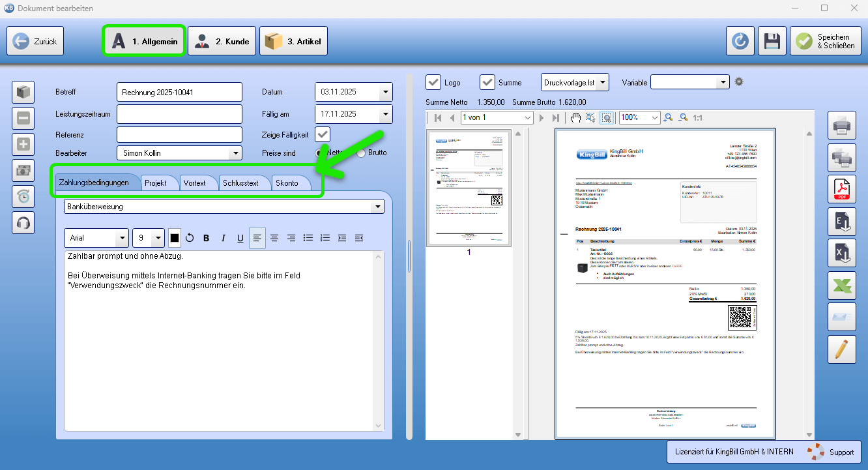The height and width of the screenshot is (470, 868).
Task: Select the Brutto price option
Action: click(x=361, y=153)
